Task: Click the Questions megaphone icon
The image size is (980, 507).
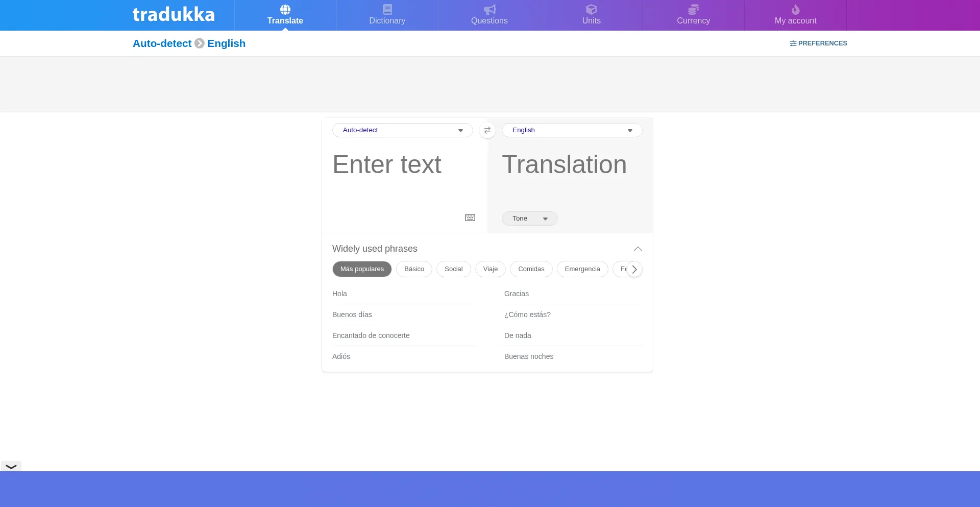Action: (x=489, y=9)
